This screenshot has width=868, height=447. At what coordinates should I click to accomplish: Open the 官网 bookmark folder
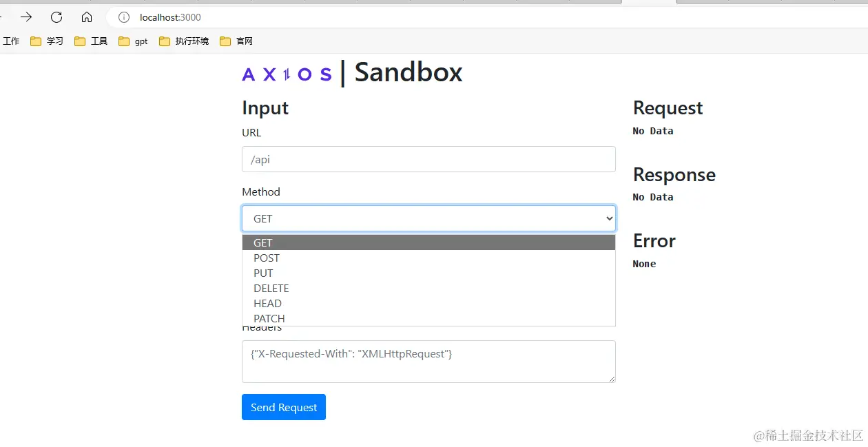click(x=236, y=41)
